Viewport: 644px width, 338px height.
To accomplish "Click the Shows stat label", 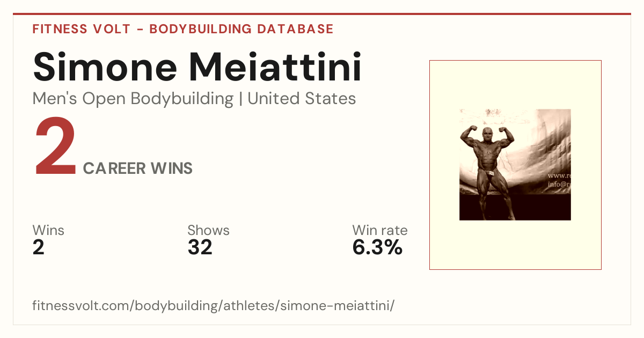I will coord(208,231).
